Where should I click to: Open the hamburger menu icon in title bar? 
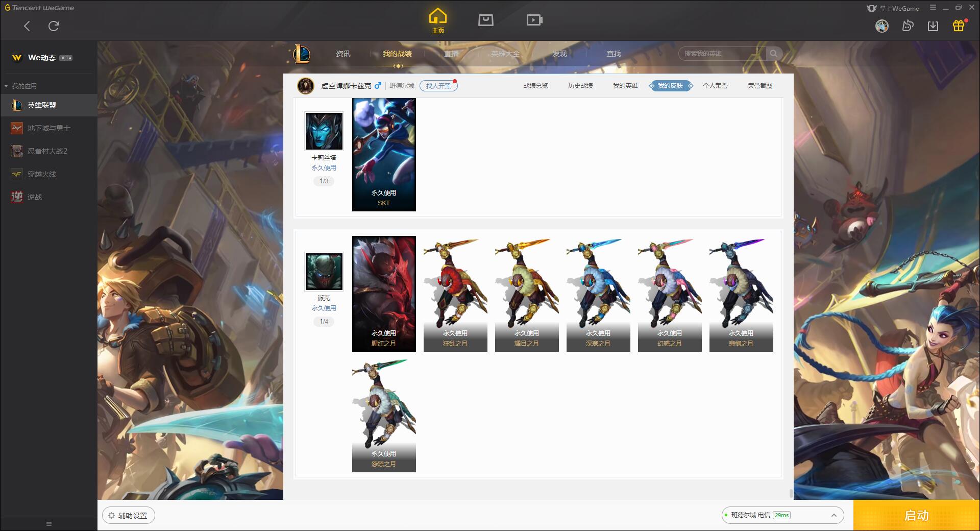coord(933,8)
